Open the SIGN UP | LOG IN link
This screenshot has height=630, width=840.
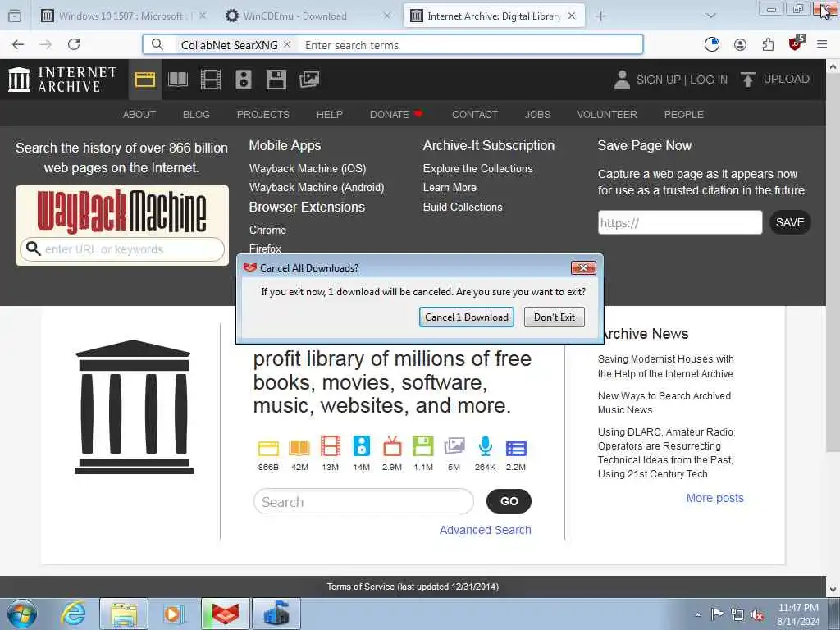pos(682,80)
